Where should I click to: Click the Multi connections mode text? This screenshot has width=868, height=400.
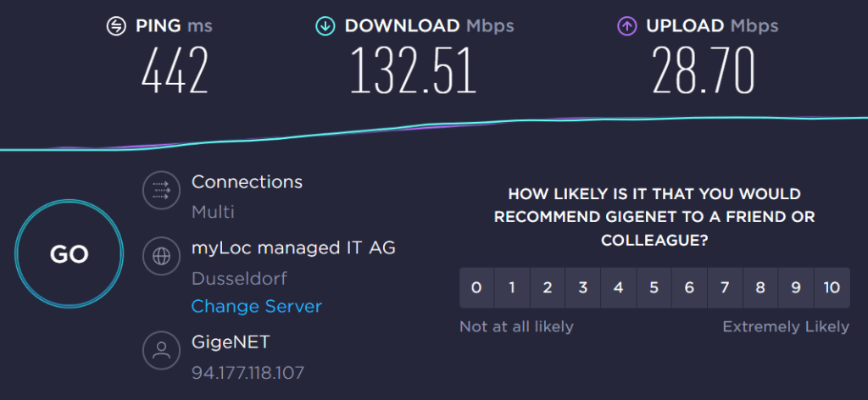point(213,211)
